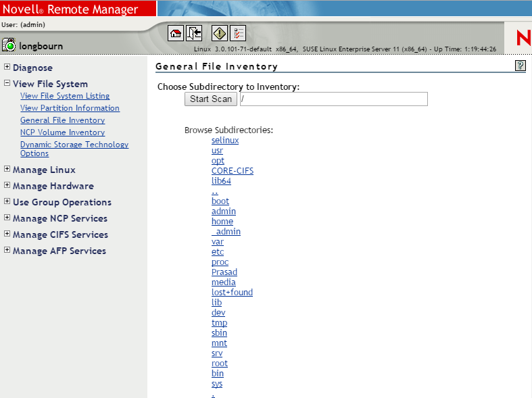Open View Partition Information link
Image resolution: width=532 pixels, height=398 pixels.
(x=70, y=108)
